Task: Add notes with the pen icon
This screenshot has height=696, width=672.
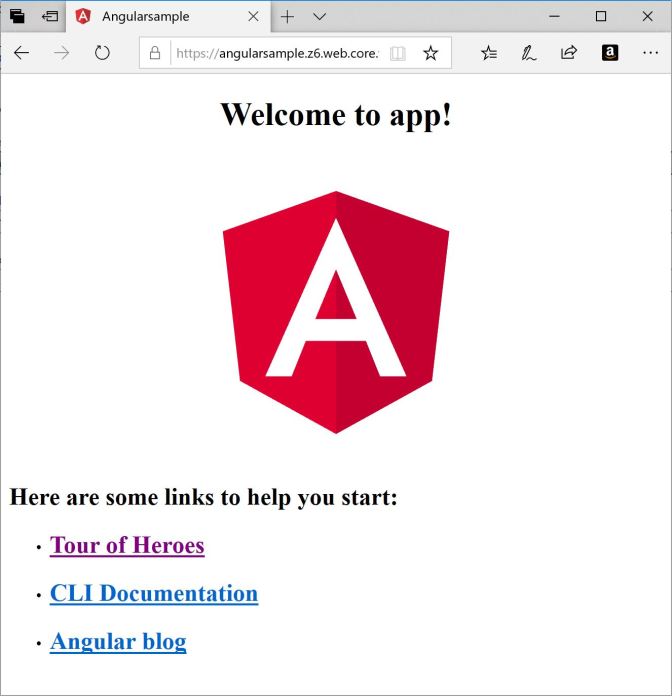Action: [x=529, y=53]
